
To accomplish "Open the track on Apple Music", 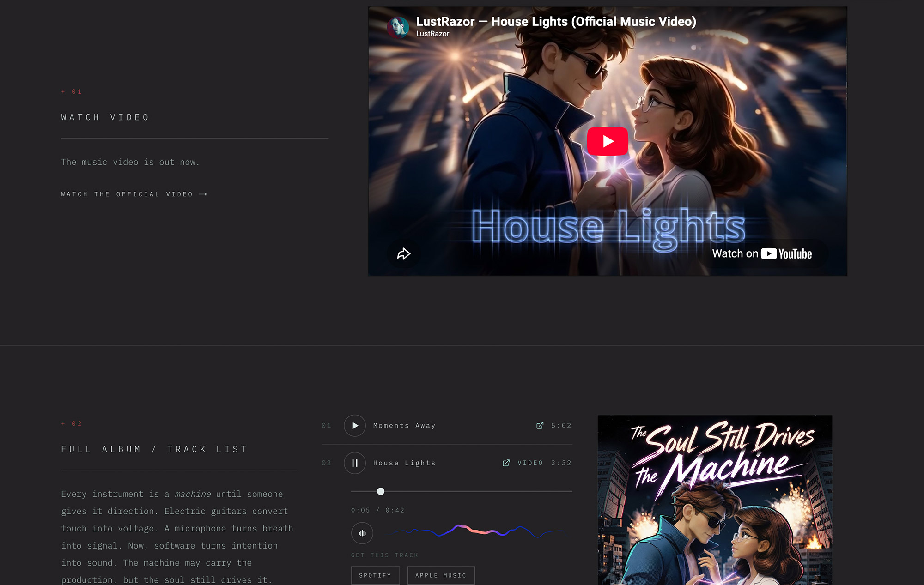I will 441,575.
